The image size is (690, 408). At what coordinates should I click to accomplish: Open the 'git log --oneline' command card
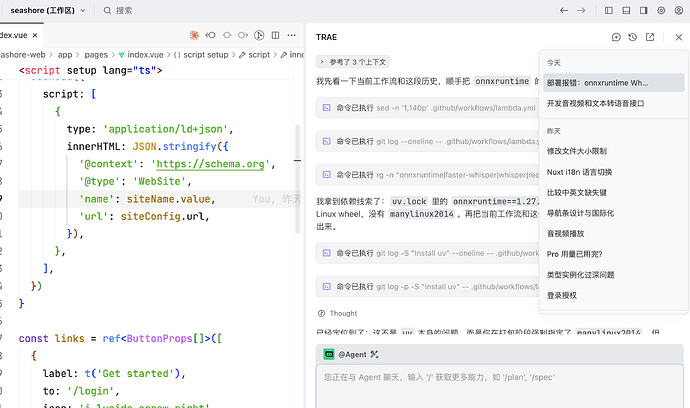pos(428,141)
